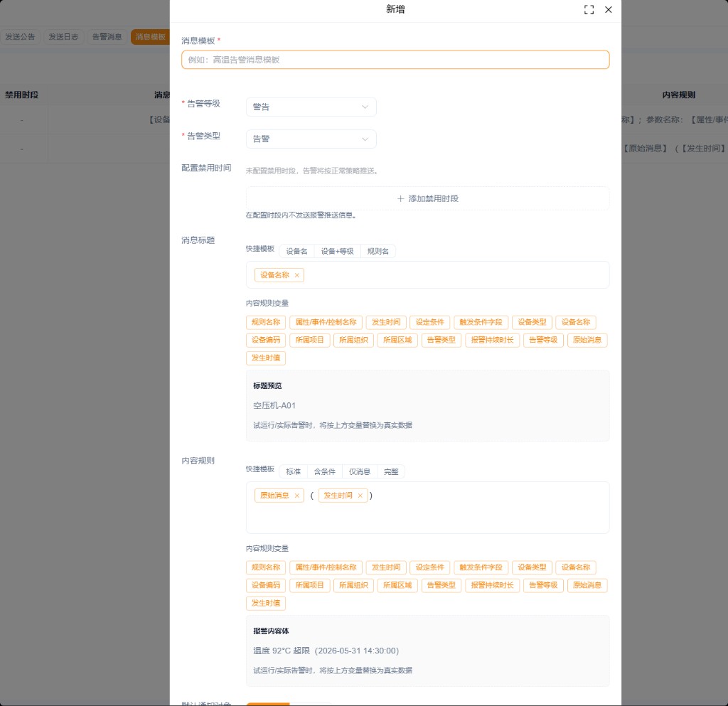
Task: Click the message title tag editor box
Action: click(x=427, y=274)
